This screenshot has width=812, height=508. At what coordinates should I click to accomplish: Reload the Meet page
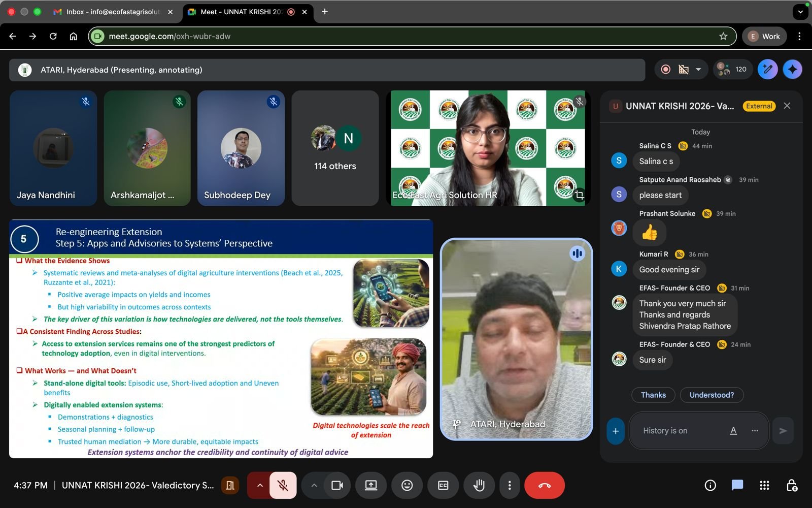pyautogui.click(x=53, y=36)
